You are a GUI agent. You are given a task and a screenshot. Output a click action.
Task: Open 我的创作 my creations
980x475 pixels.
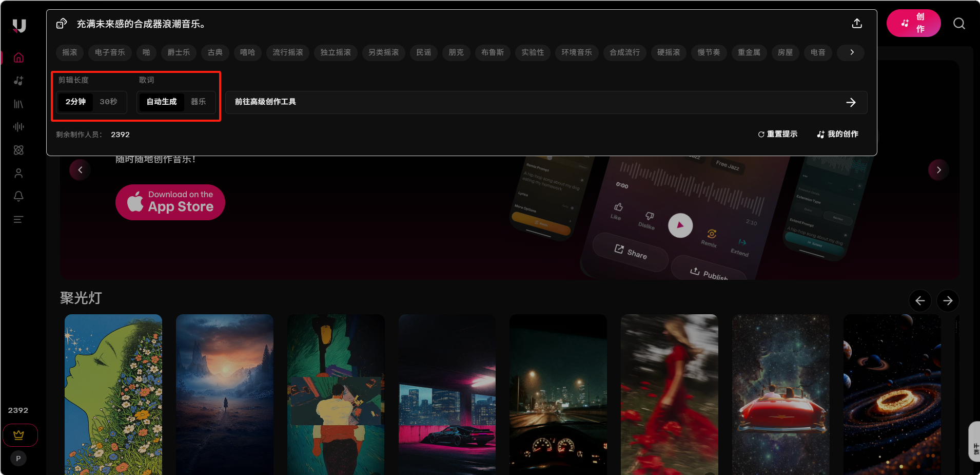(x=838, y=134)
